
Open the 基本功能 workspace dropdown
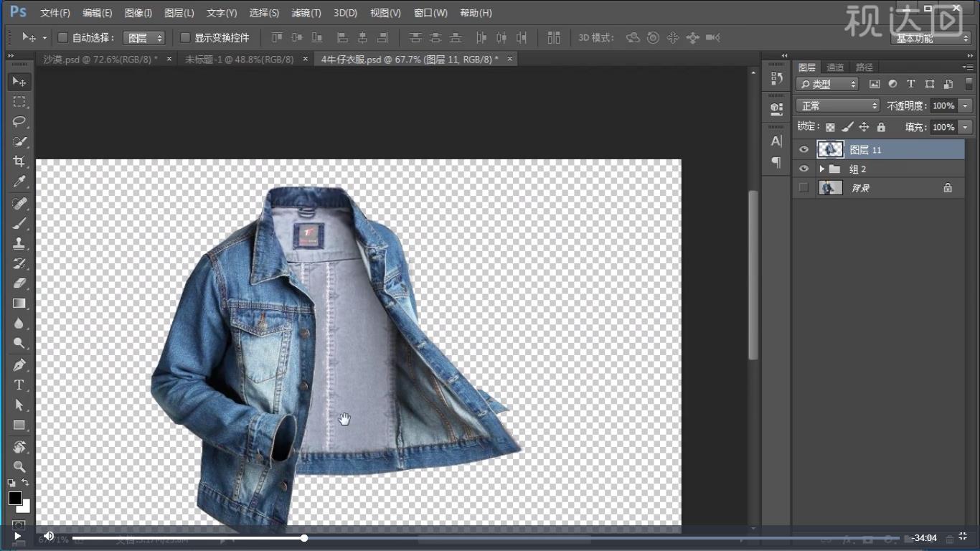click(x=930, y=39)
